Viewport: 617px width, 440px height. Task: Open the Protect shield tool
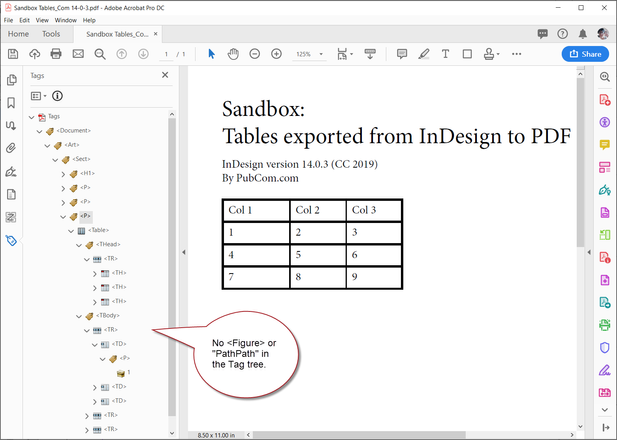605,348
